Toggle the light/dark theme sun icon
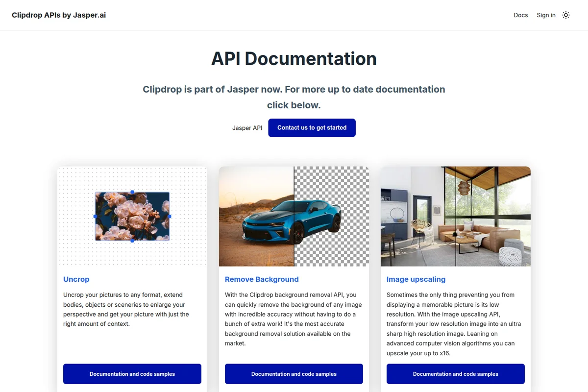The height and width of the screenshot is (392, 588). tap(566, 15)
